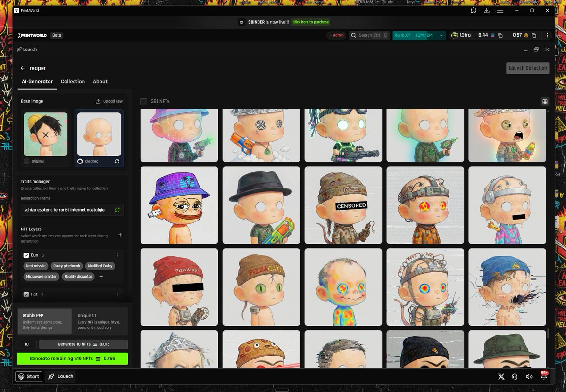
Task: Open headset support icon
Action: pos(515,376)
